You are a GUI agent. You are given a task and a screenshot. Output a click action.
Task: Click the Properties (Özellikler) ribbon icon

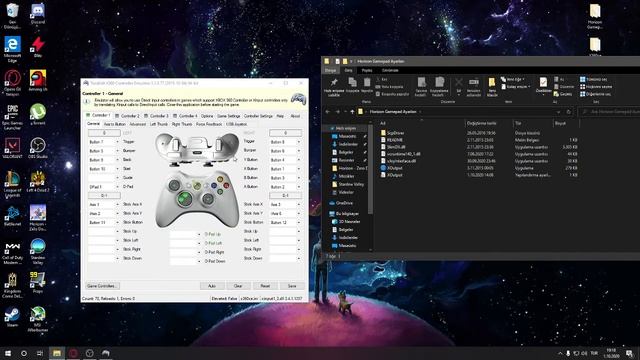[543, 85]
